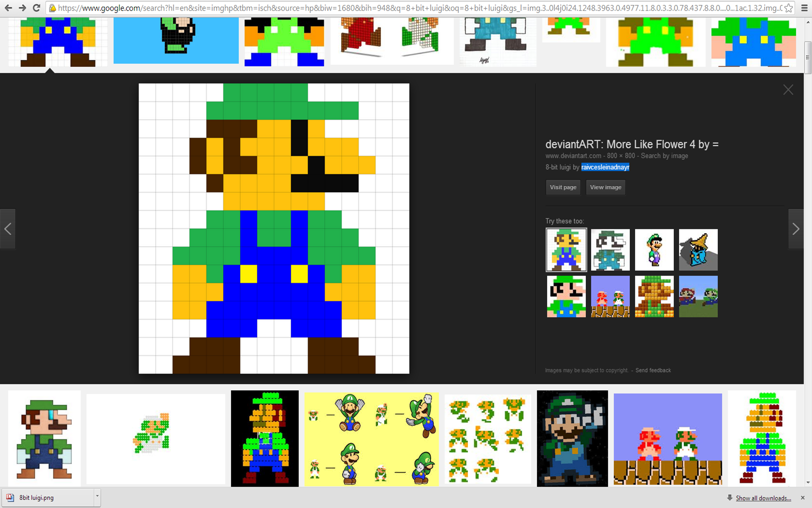Image resolution: width=812 pixels, height=508 pixels.
Task: Click the Visit page button
Action: point(563,187)
